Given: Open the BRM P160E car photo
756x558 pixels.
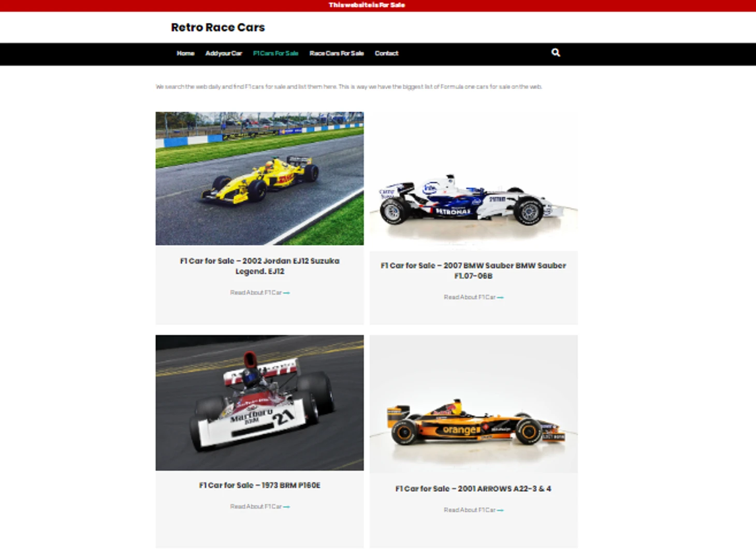Looking at the screenshot, I should (x=259, y=403).
